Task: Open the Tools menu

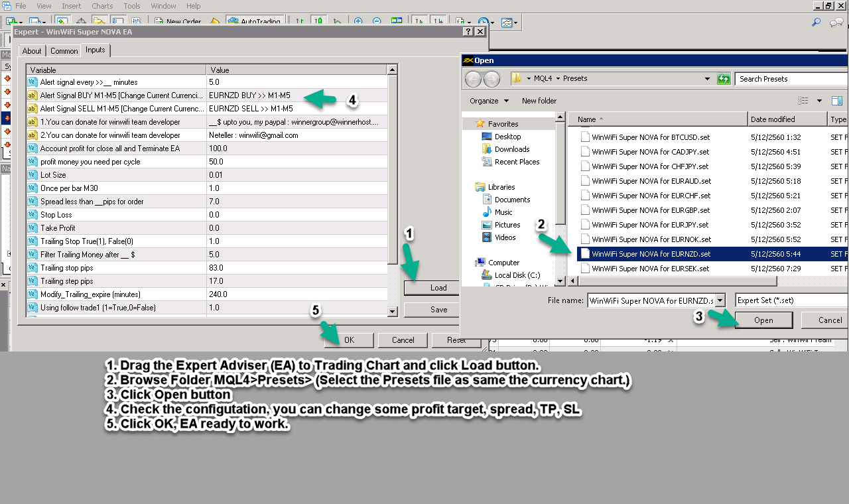Action: coord(132,6)
